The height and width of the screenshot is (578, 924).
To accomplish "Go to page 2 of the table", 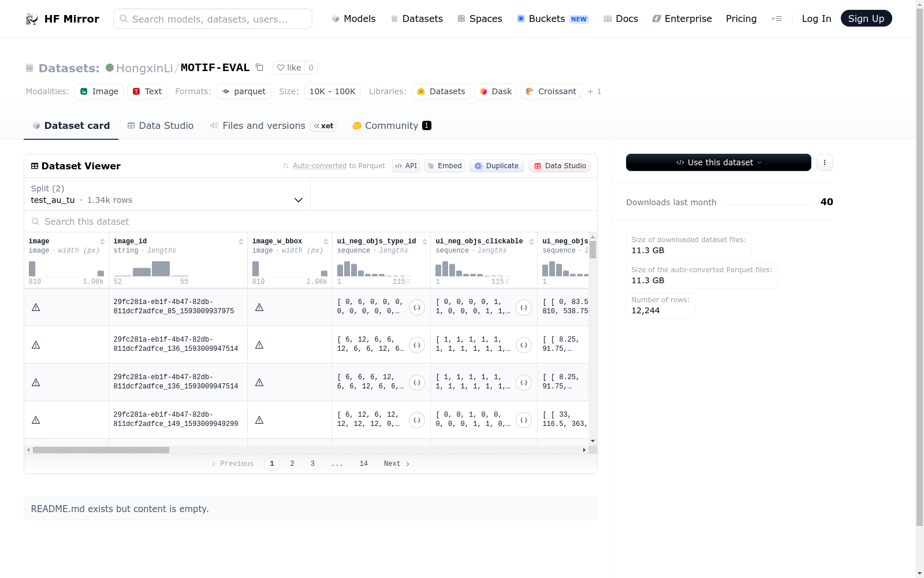I will click(x=292, y=464).
